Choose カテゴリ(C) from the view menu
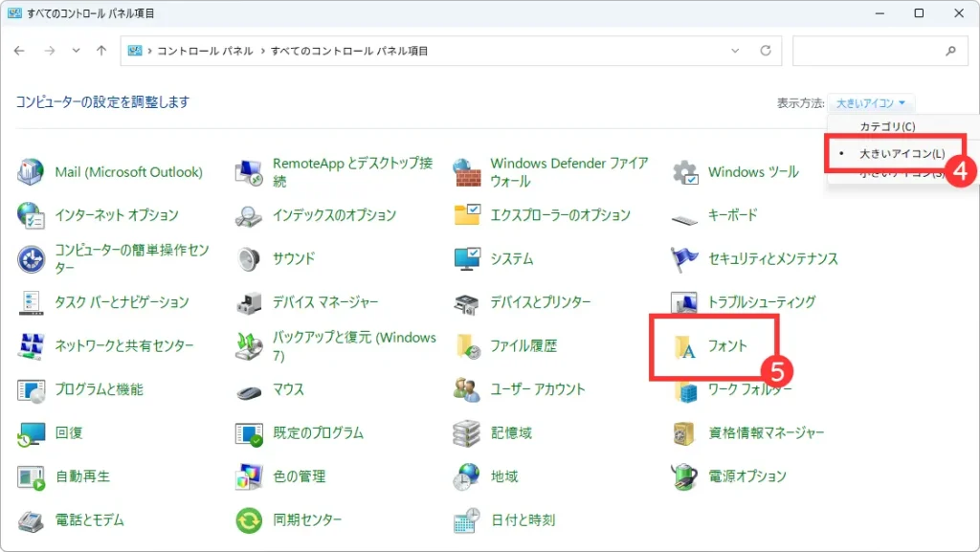Viewport: 980px width, 552px height. pos(886,126)
